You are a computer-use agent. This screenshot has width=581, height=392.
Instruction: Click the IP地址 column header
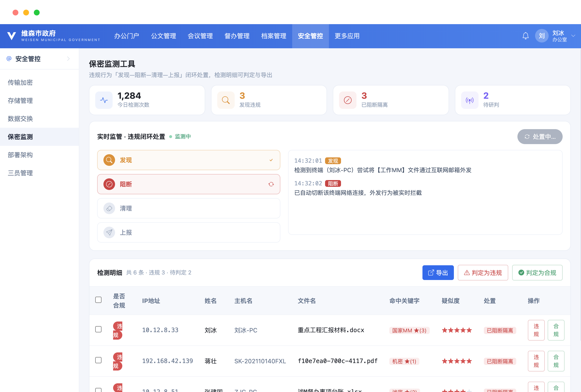(x=151, y=301)
